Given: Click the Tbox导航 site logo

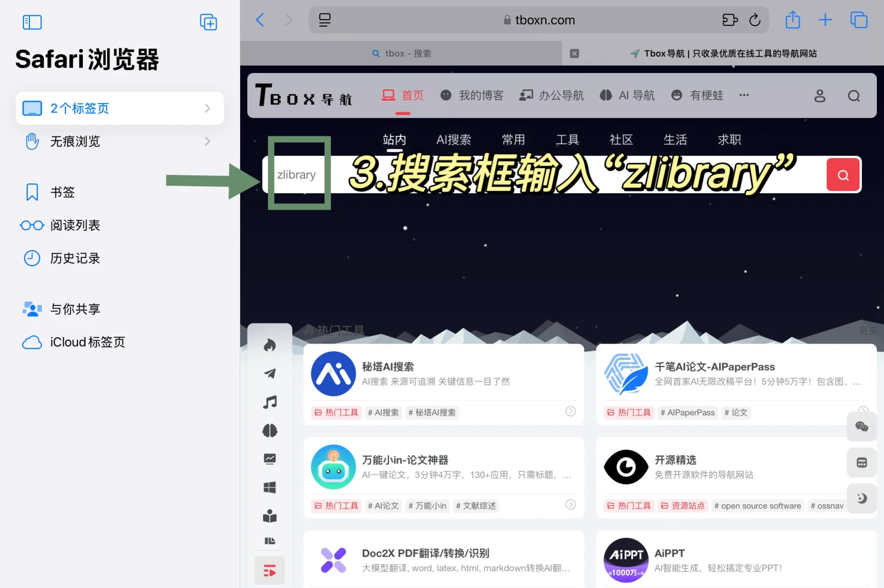Looking at the screenshot, I should tap(304, 96).
